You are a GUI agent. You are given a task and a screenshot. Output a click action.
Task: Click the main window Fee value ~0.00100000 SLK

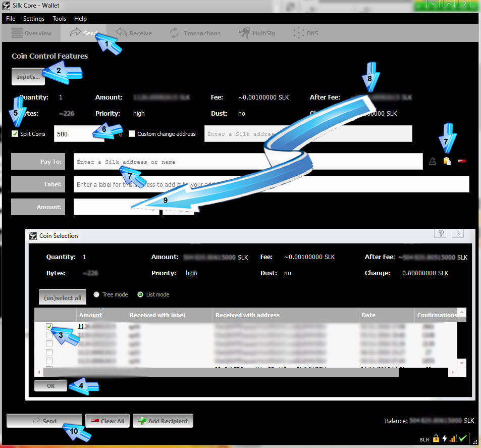pyautogui.click(x=263, y=97)
